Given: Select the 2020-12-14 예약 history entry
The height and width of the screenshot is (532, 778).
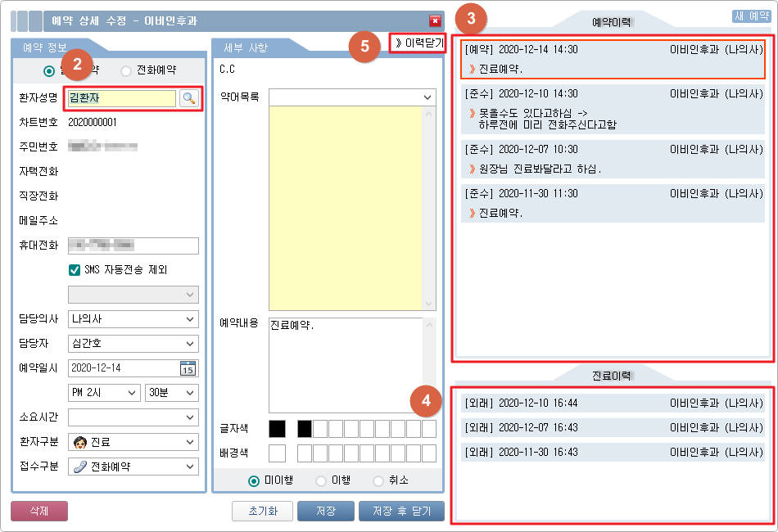Looking at the screenshot, I should [613, 58].
